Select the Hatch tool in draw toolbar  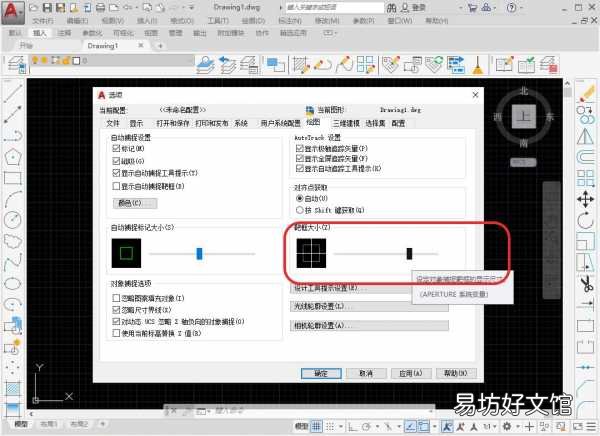point(13,389)
